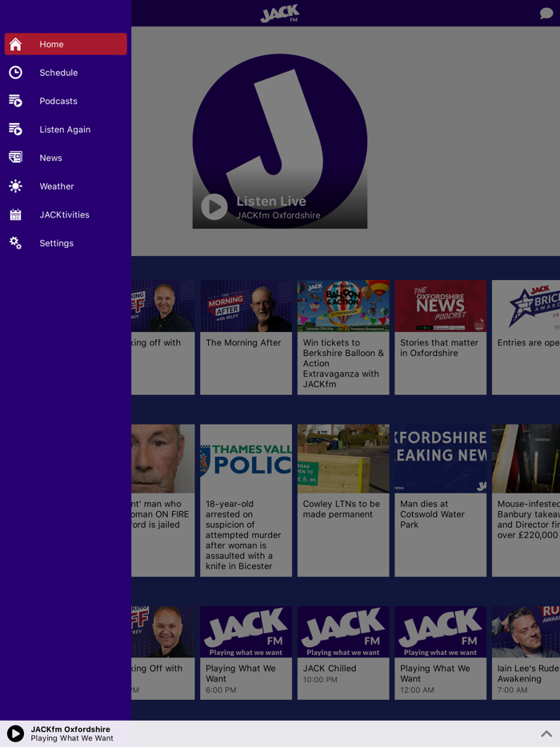Click Listen Live text label
Screen dimensions: 560x747
pos(271,202)
